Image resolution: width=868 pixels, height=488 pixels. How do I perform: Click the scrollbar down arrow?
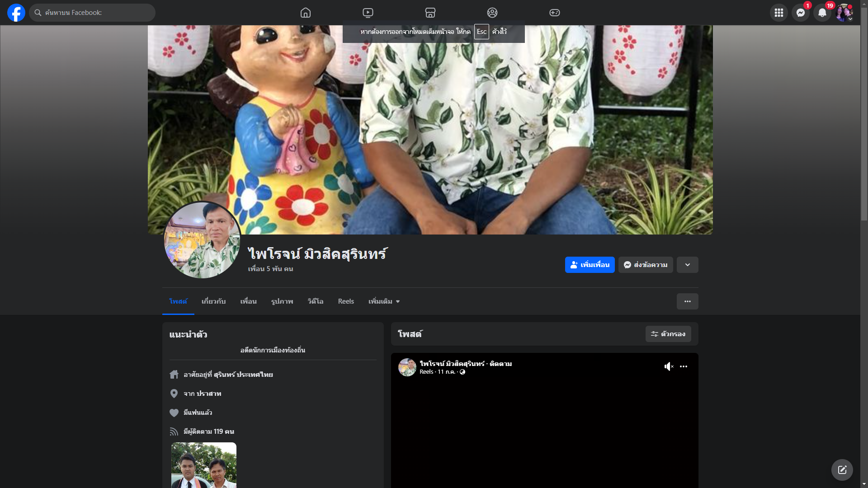[x=864, y=484]
